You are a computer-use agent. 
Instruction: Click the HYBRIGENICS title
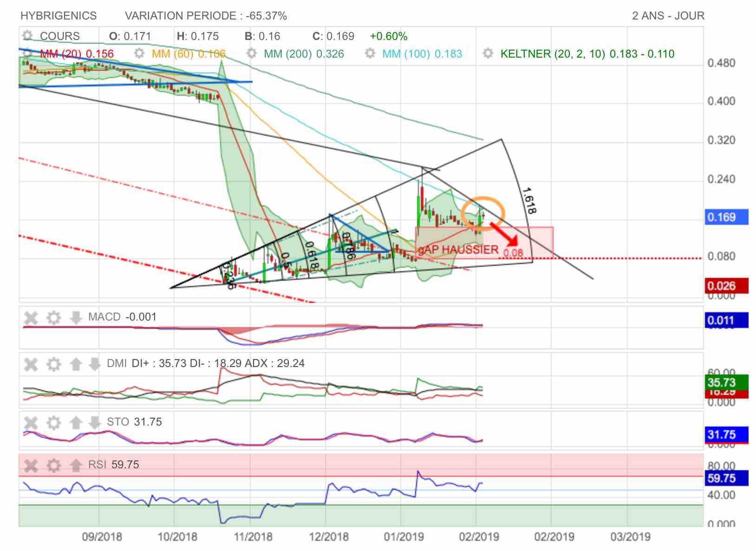pos(59,16)
